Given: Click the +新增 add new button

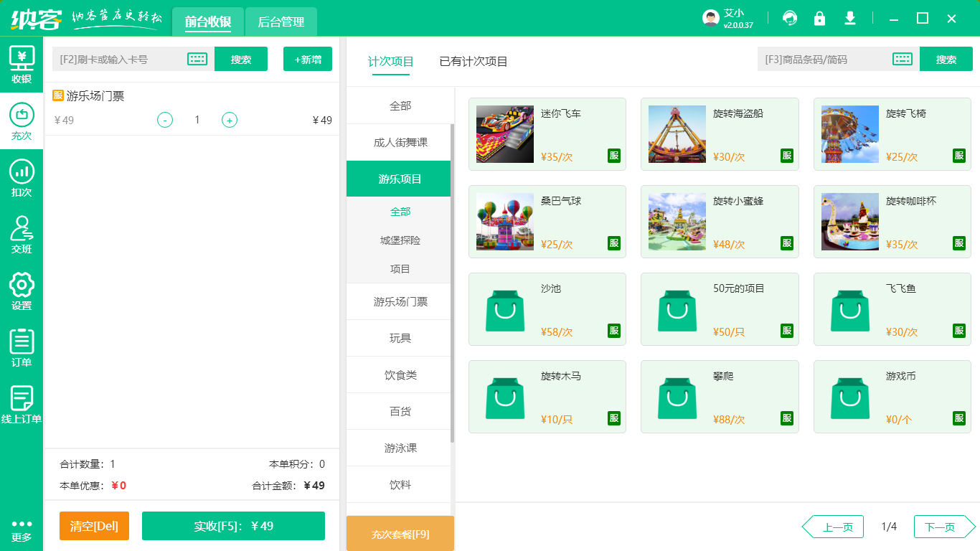Looking at the screenshot, I should click(307, 59).
